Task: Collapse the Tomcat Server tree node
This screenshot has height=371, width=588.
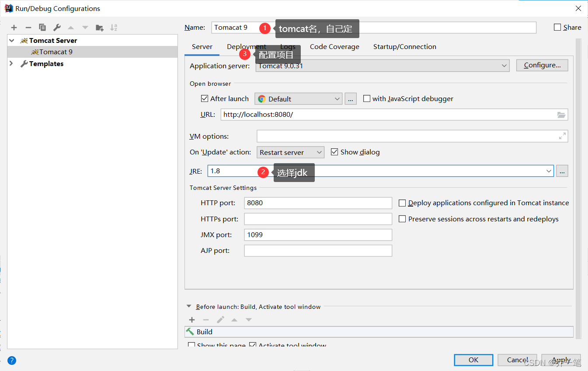Action: coord(11,40)
